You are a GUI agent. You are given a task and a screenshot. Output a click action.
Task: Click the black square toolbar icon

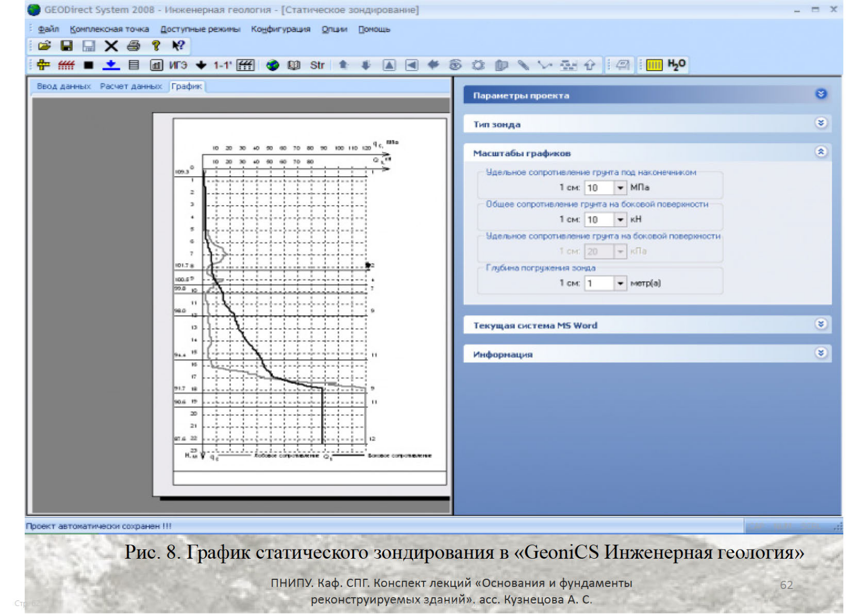88,66
